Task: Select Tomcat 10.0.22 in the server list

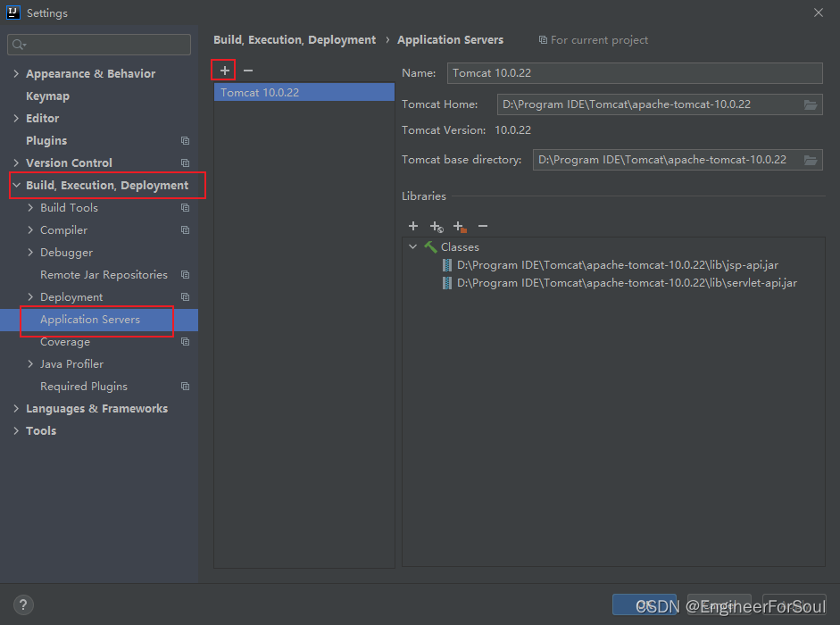Action: (x=304, y=92)
